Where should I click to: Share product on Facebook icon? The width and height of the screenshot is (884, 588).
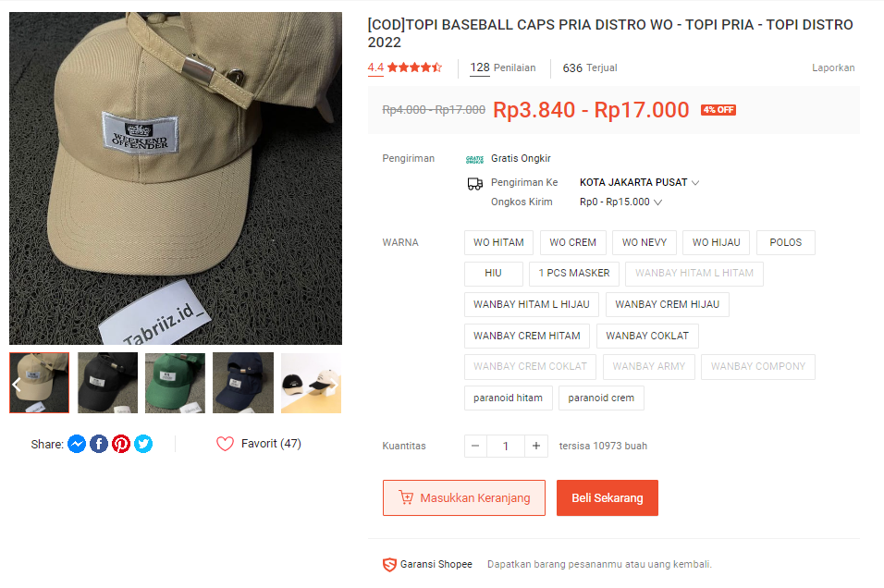pos(99,444)
